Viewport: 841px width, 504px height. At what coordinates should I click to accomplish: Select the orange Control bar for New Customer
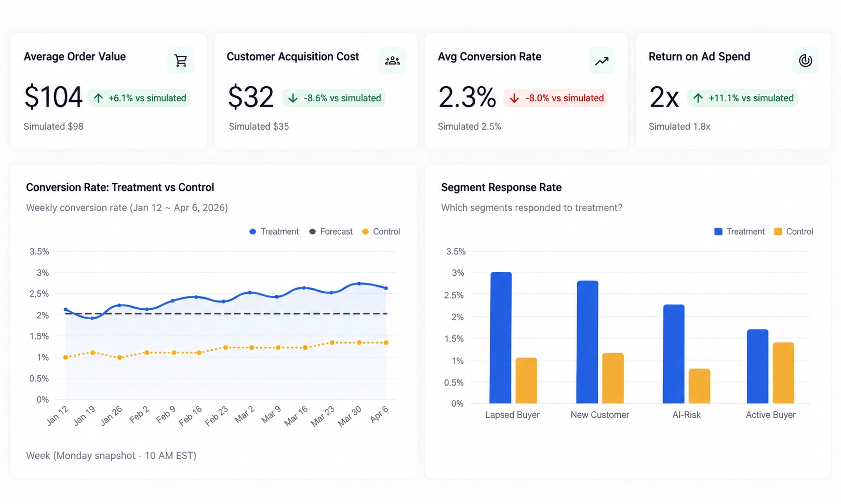pyautogui.click(x=613, y=378)
